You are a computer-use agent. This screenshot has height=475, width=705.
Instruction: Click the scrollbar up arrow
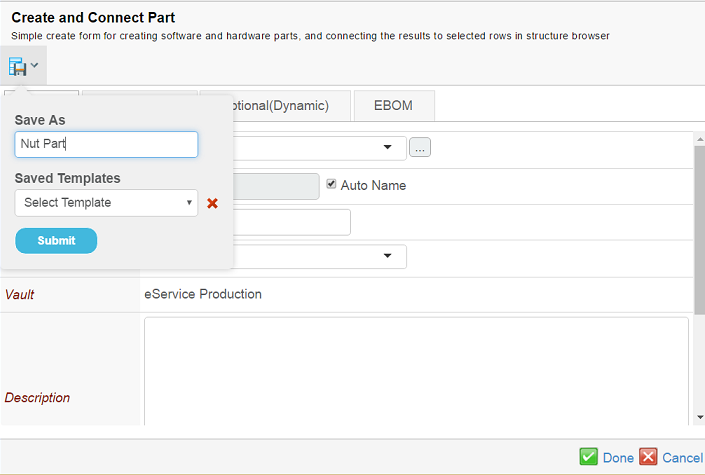click(698, 139)
